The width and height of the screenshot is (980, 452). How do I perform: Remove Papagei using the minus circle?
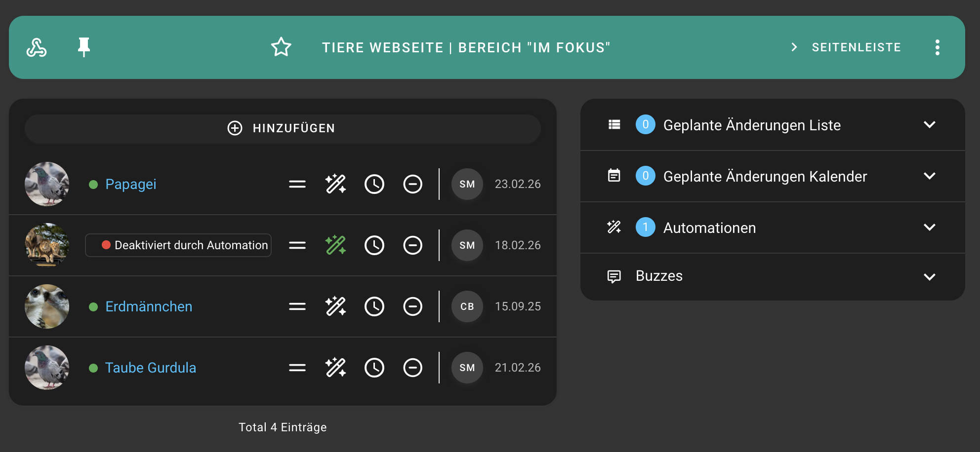[x=412, y=184]
